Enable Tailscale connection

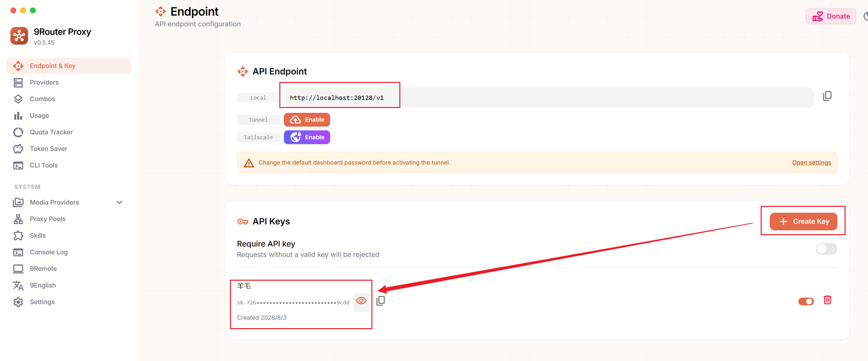coord(307,137)
